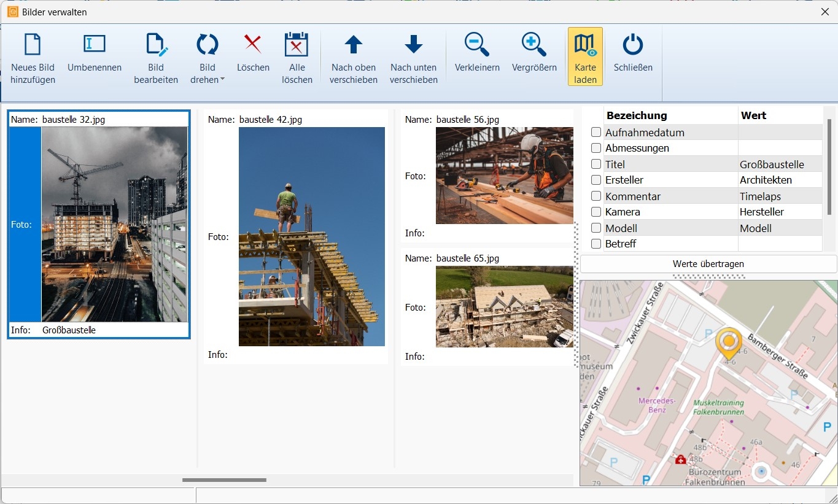Zoom out with the Verkleinern magnifier
Screen dimensions: 838x504
coord(476,45)
